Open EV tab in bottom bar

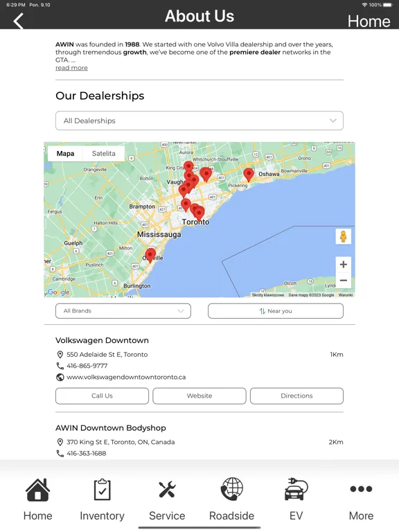[296, 499]
